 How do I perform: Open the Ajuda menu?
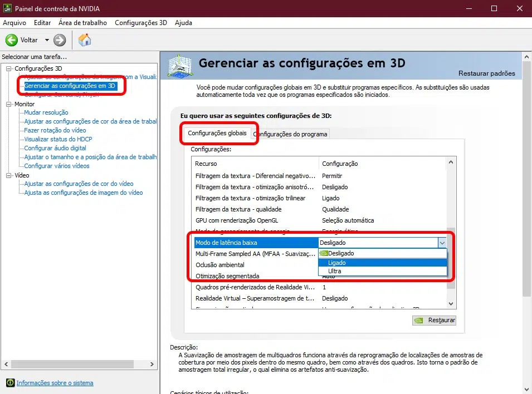183,23
